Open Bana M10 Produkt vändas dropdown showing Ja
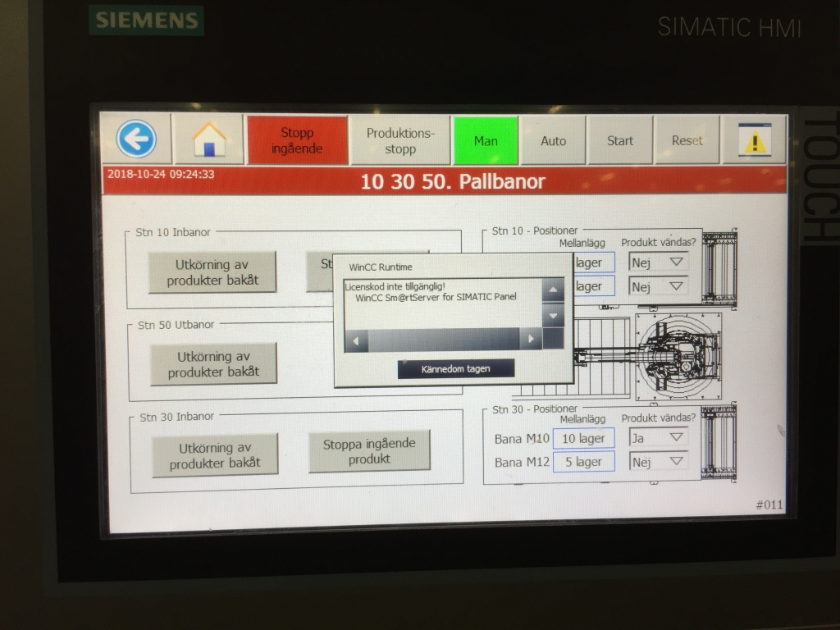Image resolution: width=840 pixels, height=630 pixels. click(658, 438)
